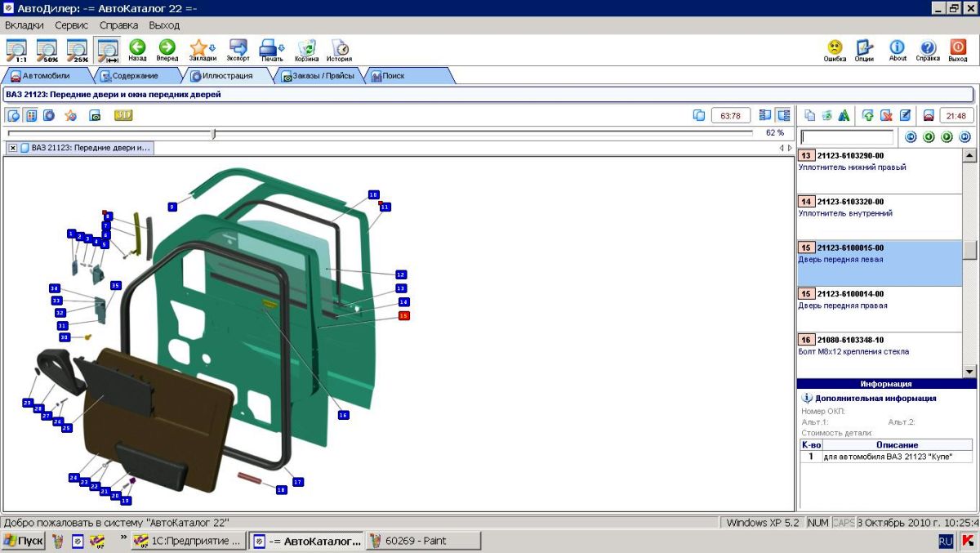Toggle fit-to-width zoom mode

coord(107,51)
